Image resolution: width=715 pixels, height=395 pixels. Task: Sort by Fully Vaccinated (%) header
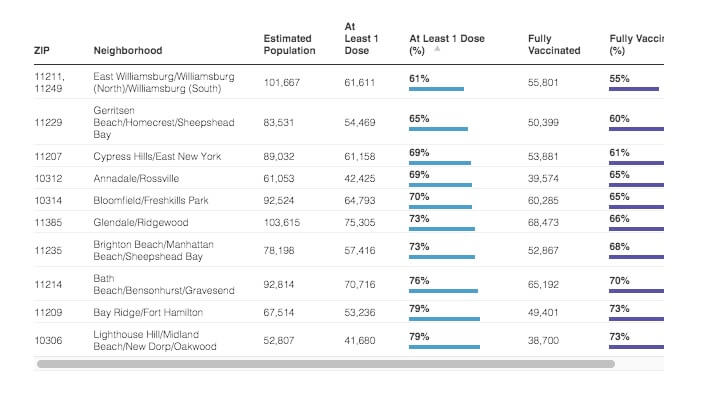click(x=637, y=45)
